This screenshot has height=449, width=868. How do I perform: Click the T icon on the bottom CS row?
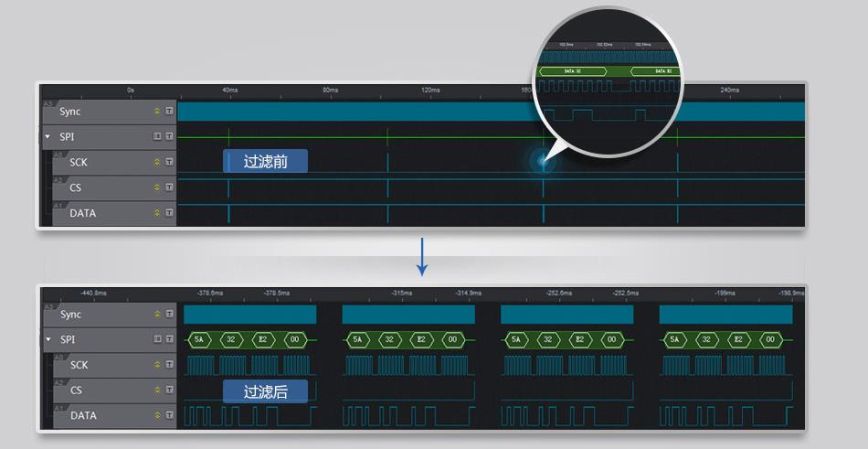(x=169, y=390)
